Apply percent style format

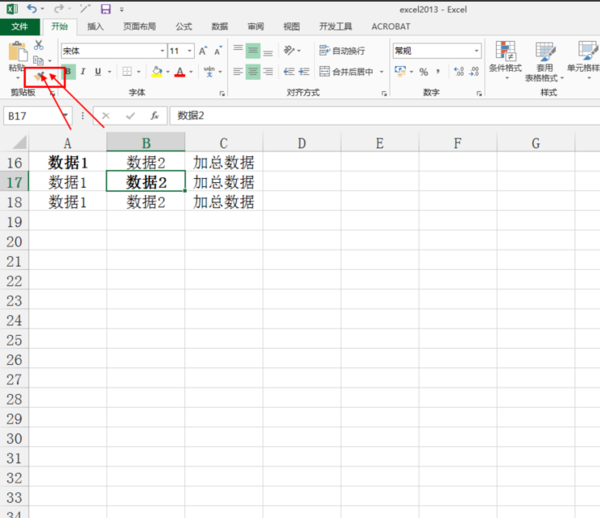pos(423,72)
